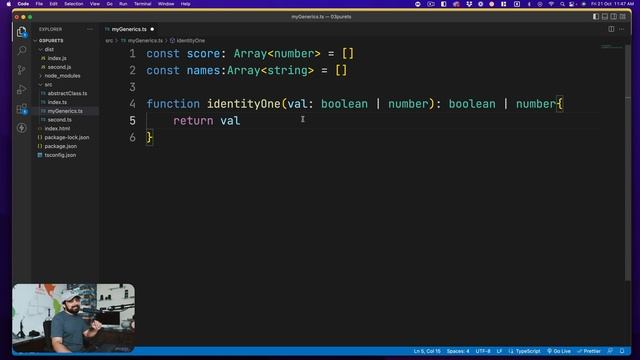640x360 pixels.
Task: Click the Wi-Fi icon in menu bar
Action: tap(551, 4)
